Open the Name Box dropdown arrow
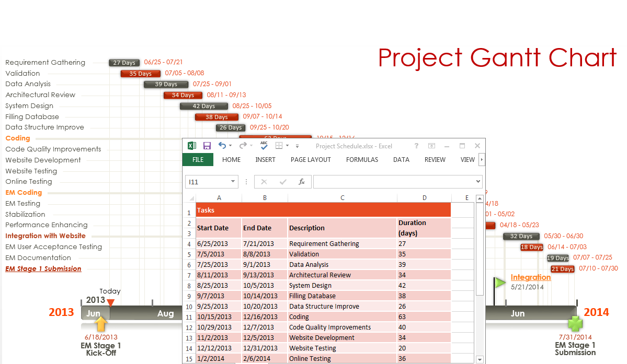This screenshot has height=364, width=627. [233, 182]
